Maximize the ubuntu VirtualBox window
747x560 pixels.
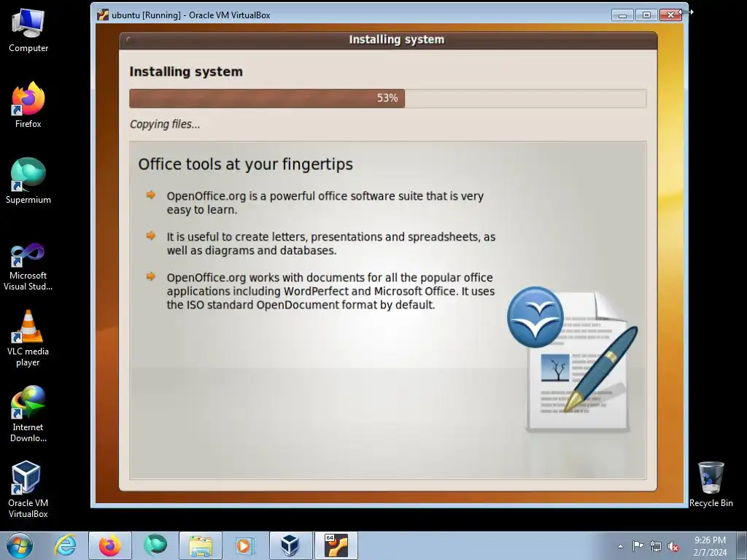[646, 15]
